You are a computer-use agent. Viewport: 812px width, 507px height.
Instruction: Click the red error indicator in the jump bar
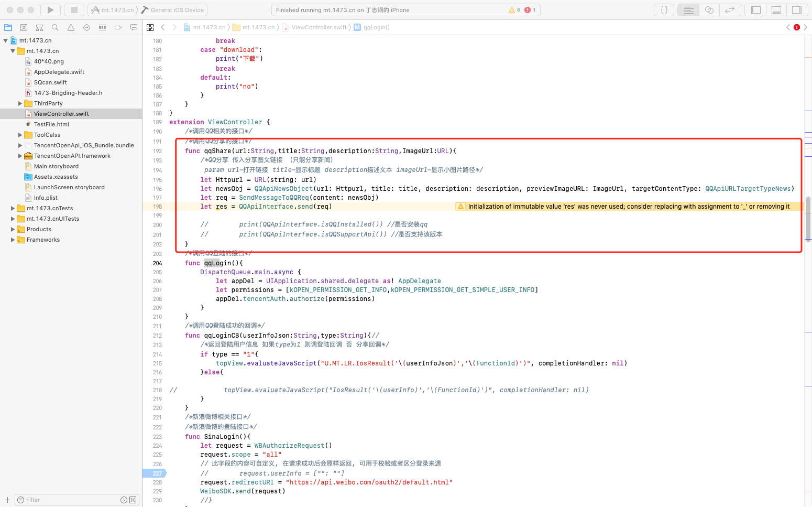point(797,27)
